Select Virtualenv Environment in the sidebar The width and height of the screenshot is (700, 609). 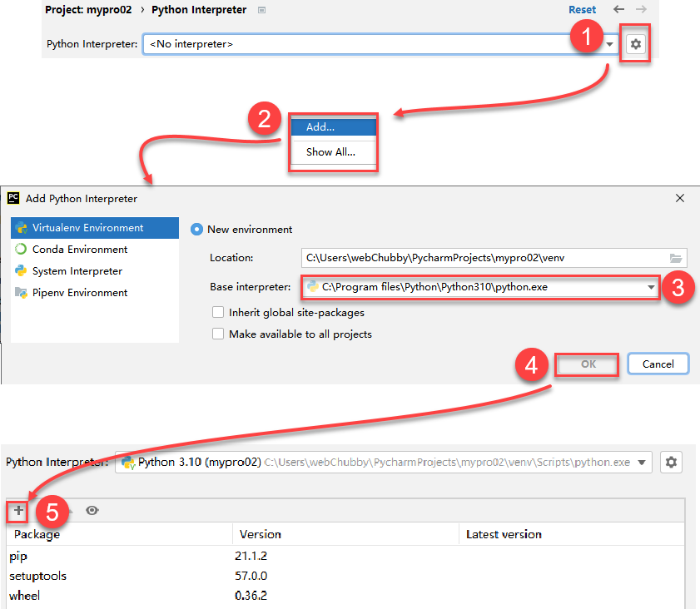click(95, 227)
